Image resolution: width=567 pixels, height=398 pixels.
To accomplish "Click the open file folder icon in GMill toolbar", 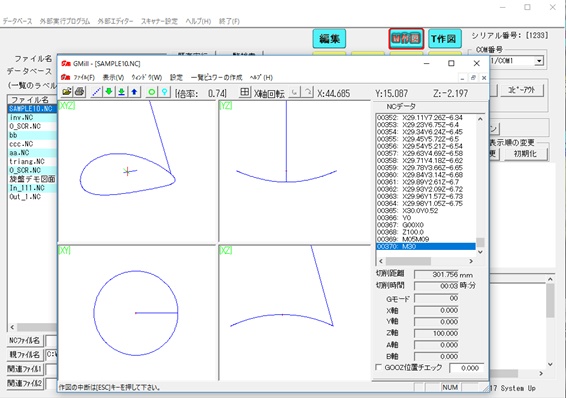I will (67, 92).
